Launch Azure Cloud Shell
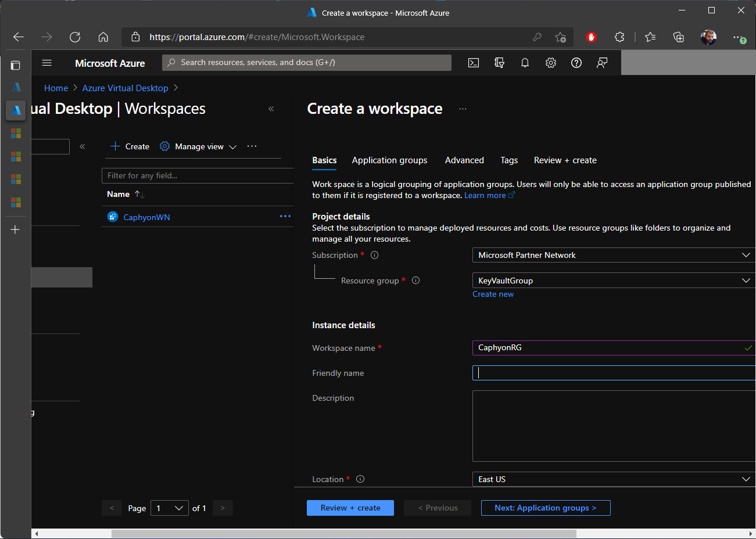The width and height of the screenshot is (756, 539). pyautogui.click(x=474, y=63)
